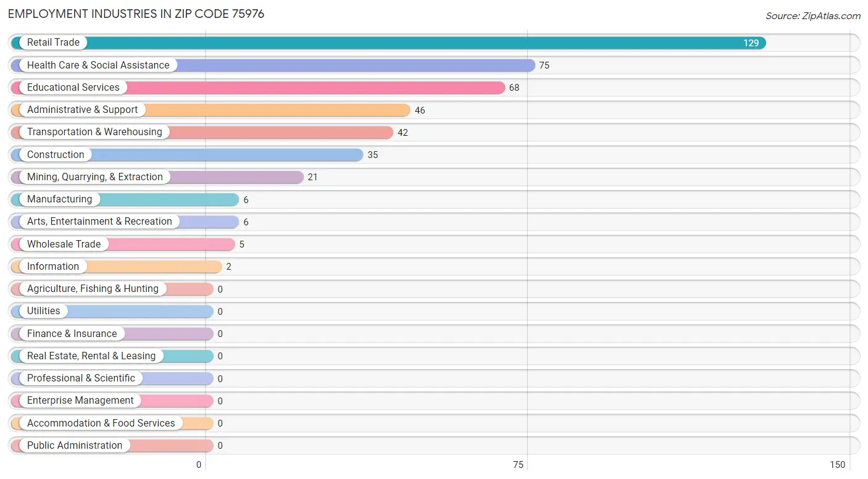The image size is (868, 479).
Task: Click the Transportation & Warehousing label
Action: click(x=94, y=132)
